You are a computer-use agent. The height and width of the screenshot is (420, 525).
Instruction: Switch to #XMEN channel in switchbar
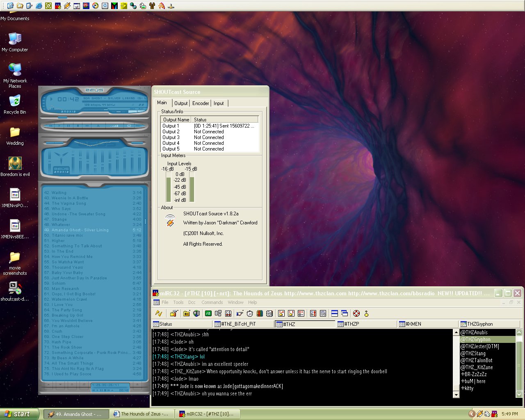point(428,324)
